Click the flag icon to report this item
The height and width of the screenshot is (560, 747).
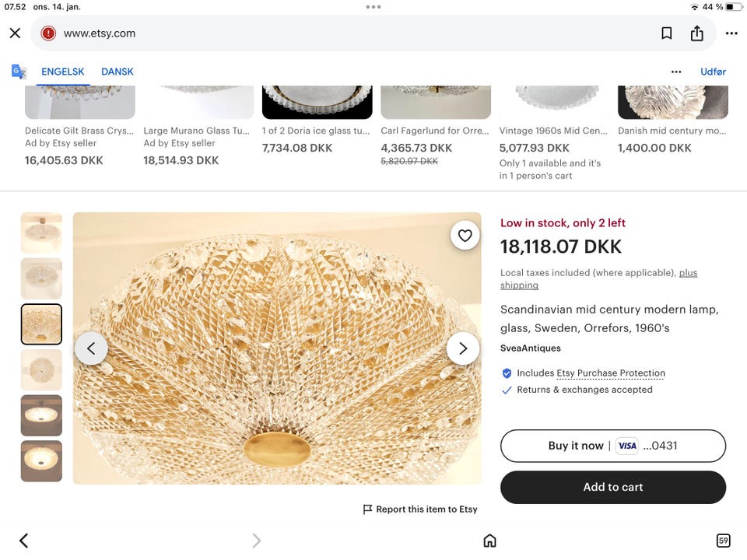pyautogui.click(x=367, y=509)
